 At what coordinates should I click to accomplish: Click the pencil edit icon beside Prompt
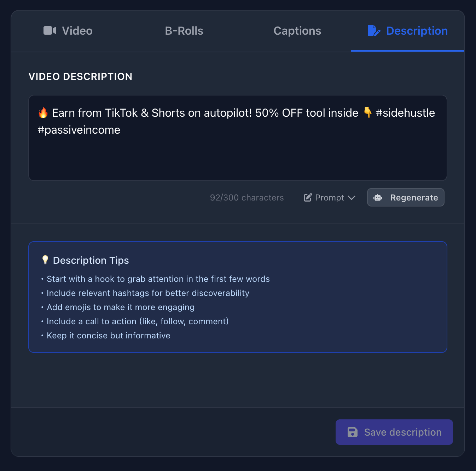(308, 198)
